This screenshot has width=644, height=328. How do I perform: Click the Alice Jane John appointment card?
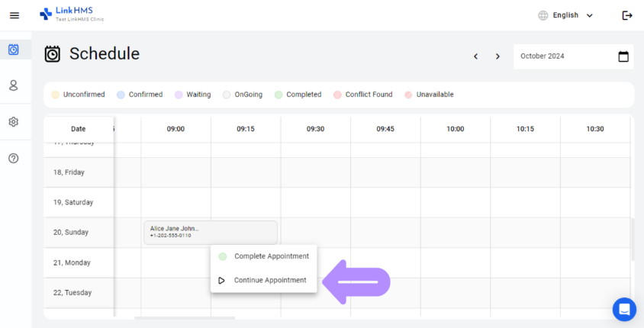coord(210,232)
